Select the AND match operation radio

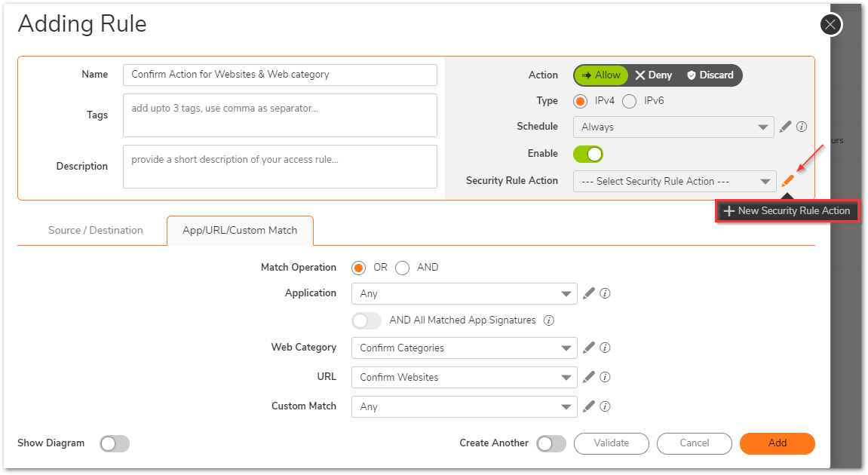pyautogui.click(x=403, y=268)
